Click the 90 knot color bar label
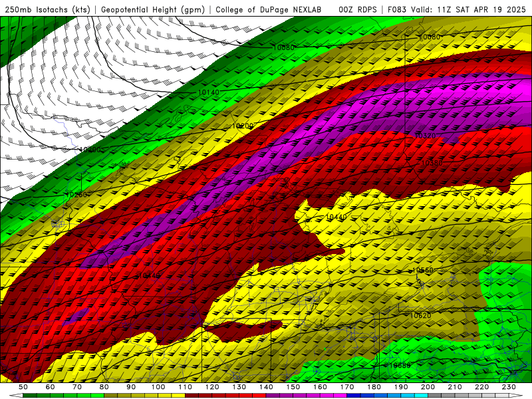The width and height of the screenshot is (532, 399). (131, 387)
